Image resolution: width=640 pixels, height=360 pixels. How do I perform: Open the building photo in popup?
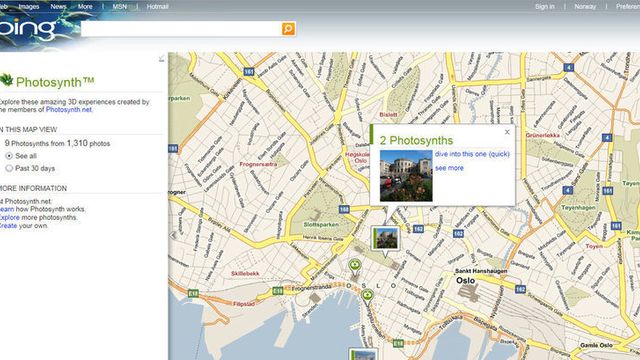406,176
